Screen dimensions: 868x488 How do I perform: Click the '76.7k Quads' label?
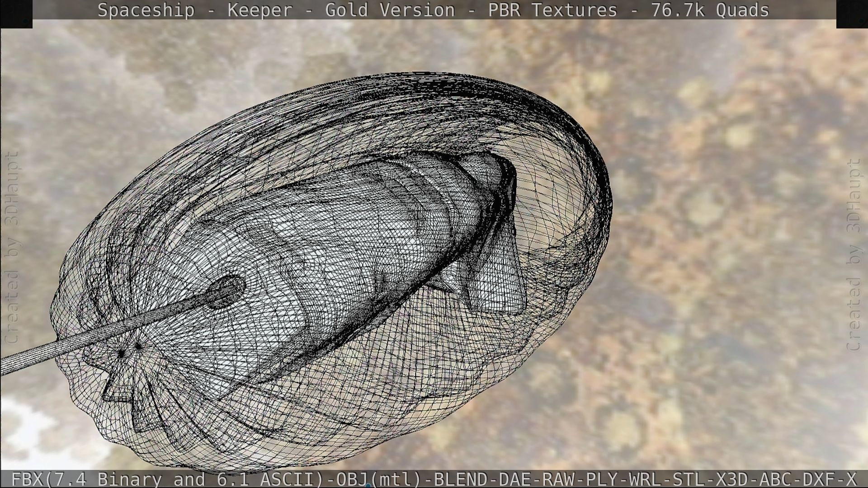pos(710,10)
